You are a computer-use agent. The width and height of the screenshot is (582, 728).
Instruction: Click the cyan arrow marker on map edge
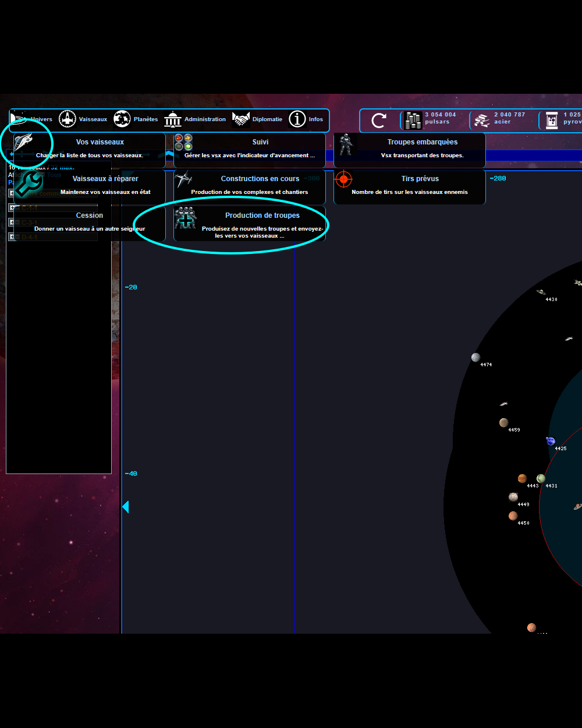(125, 507)
